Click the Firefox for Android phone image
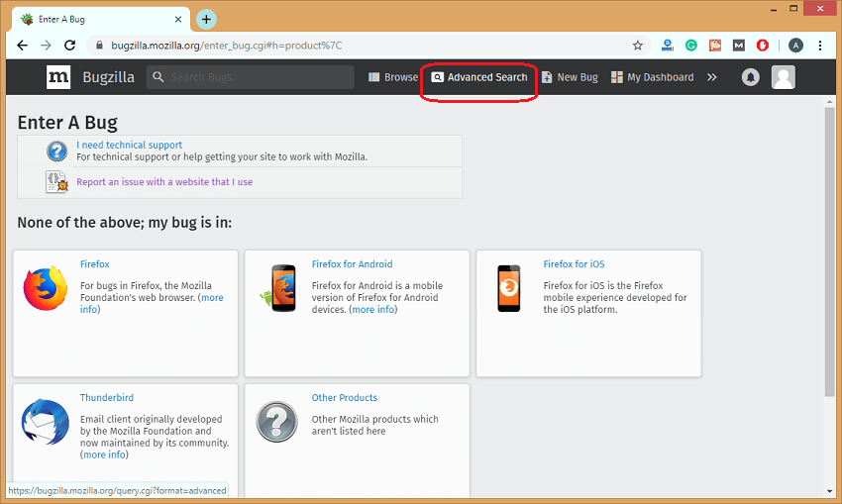 (278, 288)
